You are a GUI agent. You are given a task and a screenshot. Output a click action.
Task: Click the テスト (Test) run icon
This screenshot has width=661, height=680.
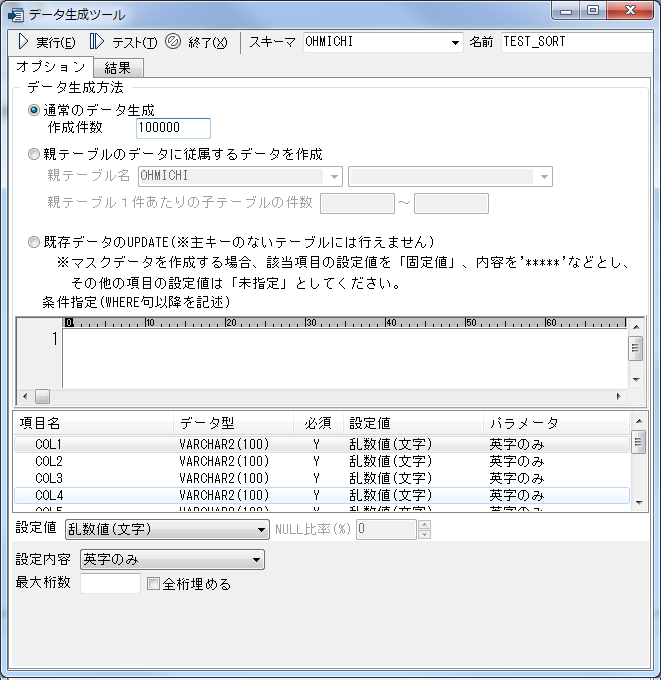pos(97,42)
